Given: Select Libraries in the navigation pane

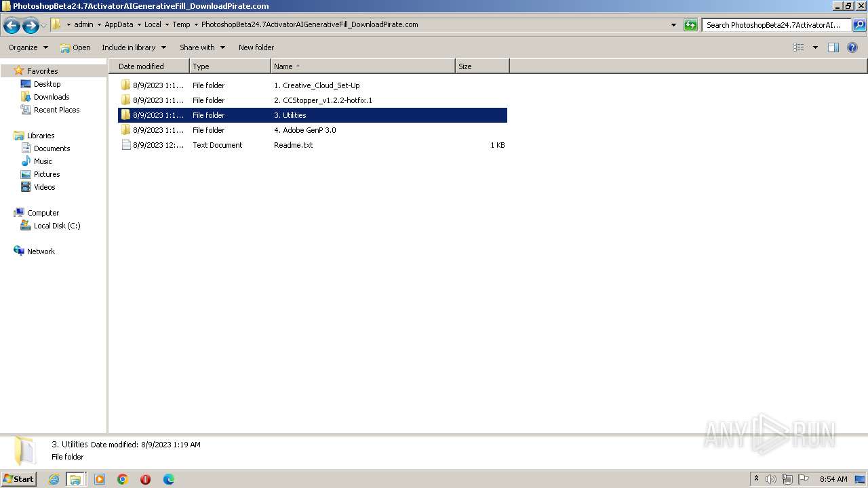Looking at the screenshot, I should (x=40, y=136).
